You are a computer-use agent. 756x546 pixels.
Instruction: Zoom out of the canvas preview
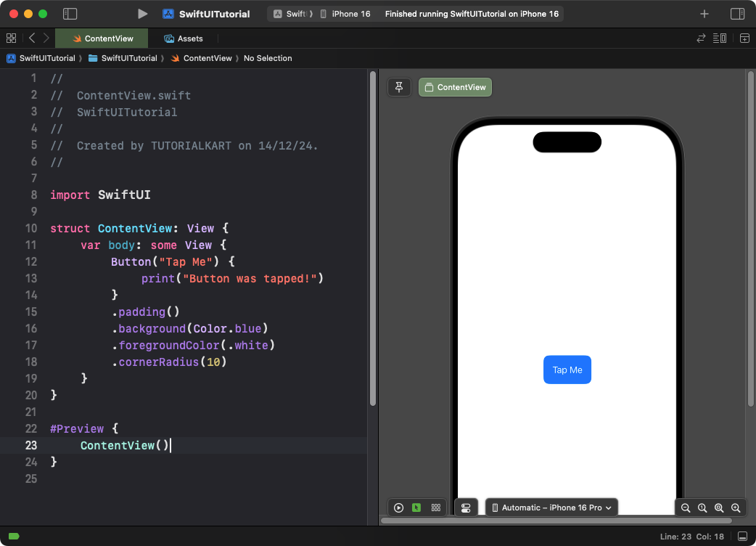click(x=686, y=508)
